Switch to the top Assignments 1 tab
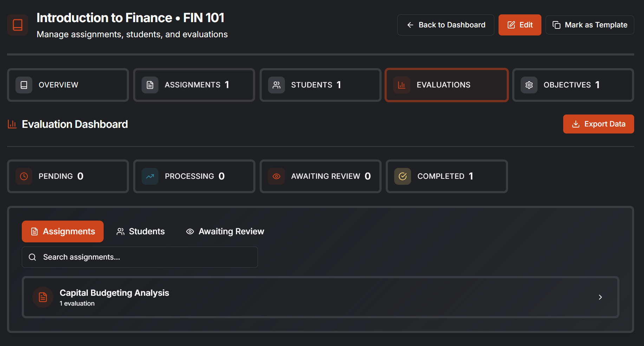This screenshot has width=644, height=346. point(194,85)
